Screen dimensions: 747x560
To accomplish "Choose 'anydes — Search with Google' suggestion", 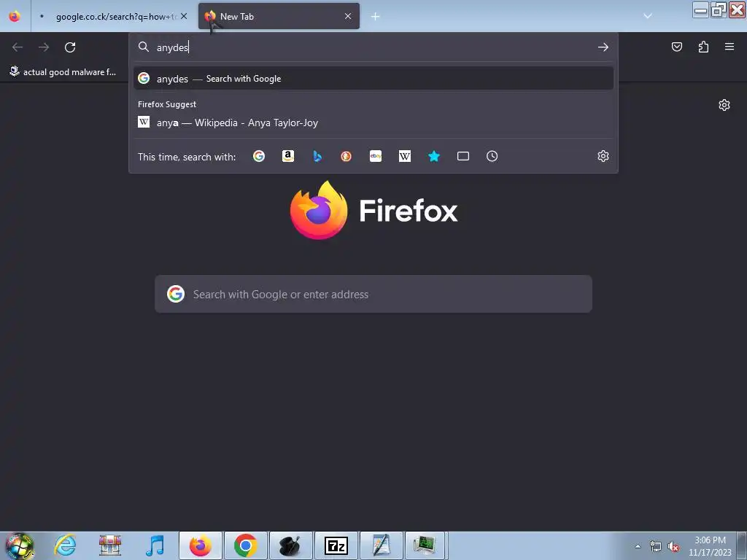I will point(373,79).
